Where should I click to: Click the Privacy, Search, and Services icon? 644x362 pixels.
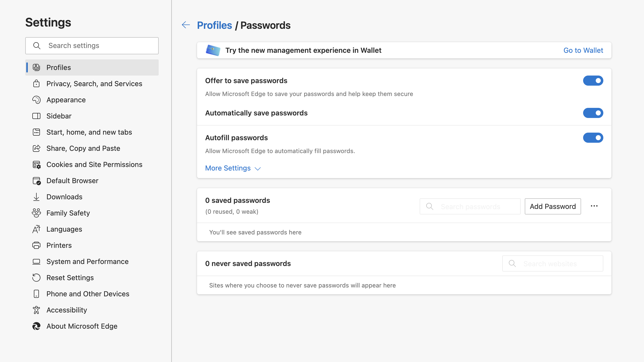click(x=36, y=84)
